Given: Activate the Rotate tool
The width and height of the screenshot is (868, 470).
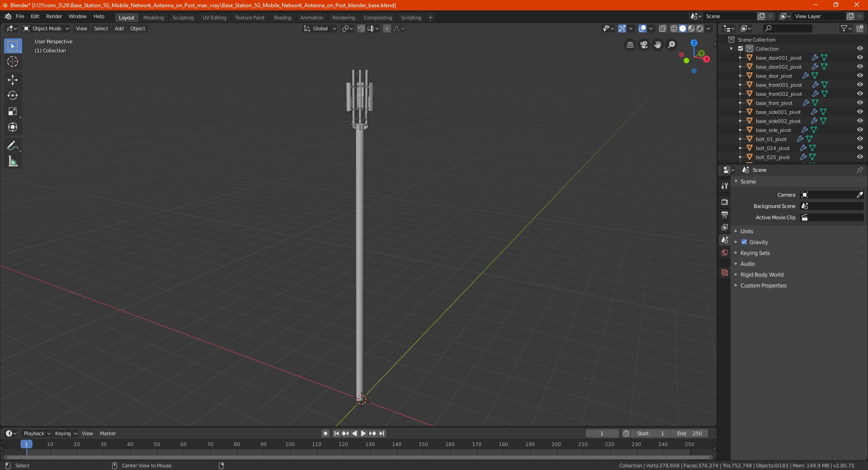Looking at the screenshot, I should [x=13, y=96].
